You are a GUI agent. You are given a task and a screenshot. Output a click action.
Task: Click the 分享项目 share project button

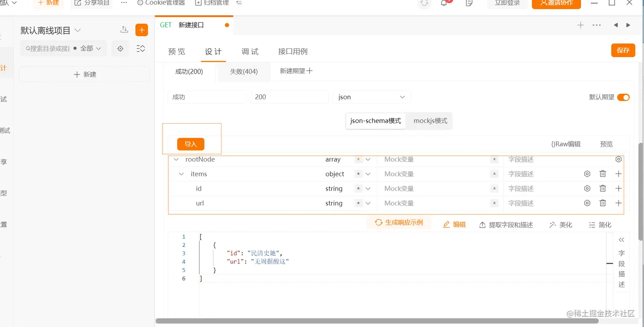92,3
